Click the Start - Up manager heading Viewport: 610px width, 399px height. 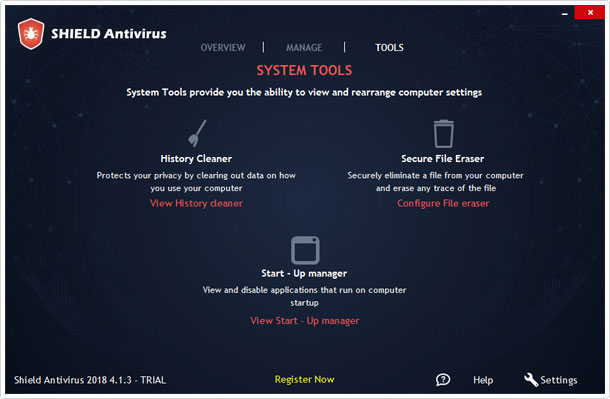(x=304, y=273)
